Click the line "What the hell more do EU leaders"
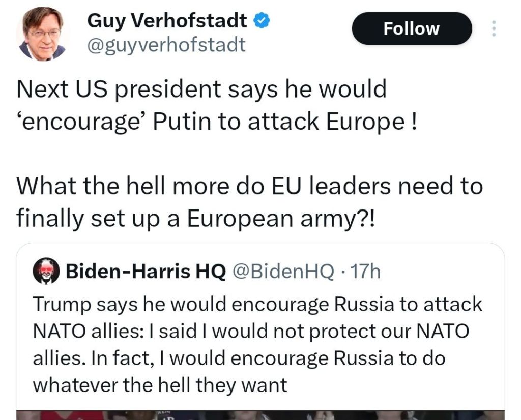The width and height of the screenshot is (521, 420). coord(249,186)
